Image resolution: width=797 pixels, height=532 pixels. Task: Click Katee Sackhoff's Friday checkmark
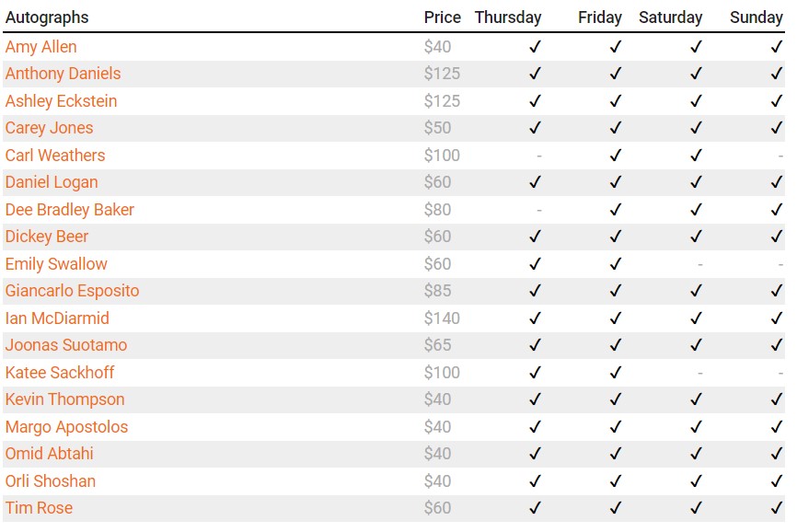(x=616, y=373)
